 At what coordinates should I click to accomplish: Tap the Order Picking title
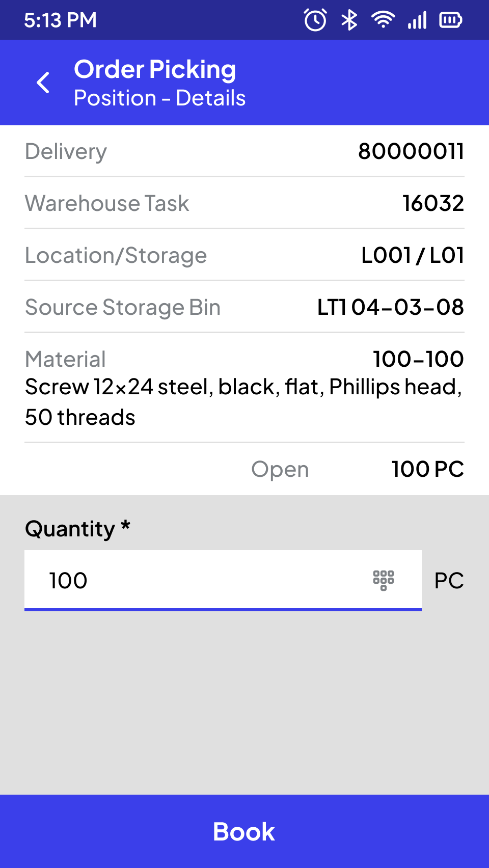pyautogui.click(x=155, y=69)
